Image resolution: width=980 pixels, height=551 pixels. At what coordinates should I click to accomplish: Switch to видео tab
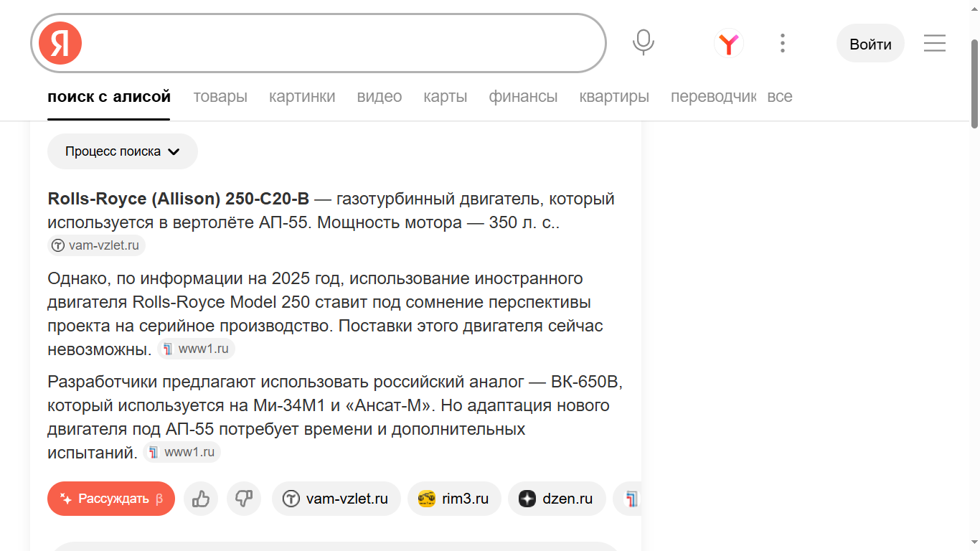point(380,97)
